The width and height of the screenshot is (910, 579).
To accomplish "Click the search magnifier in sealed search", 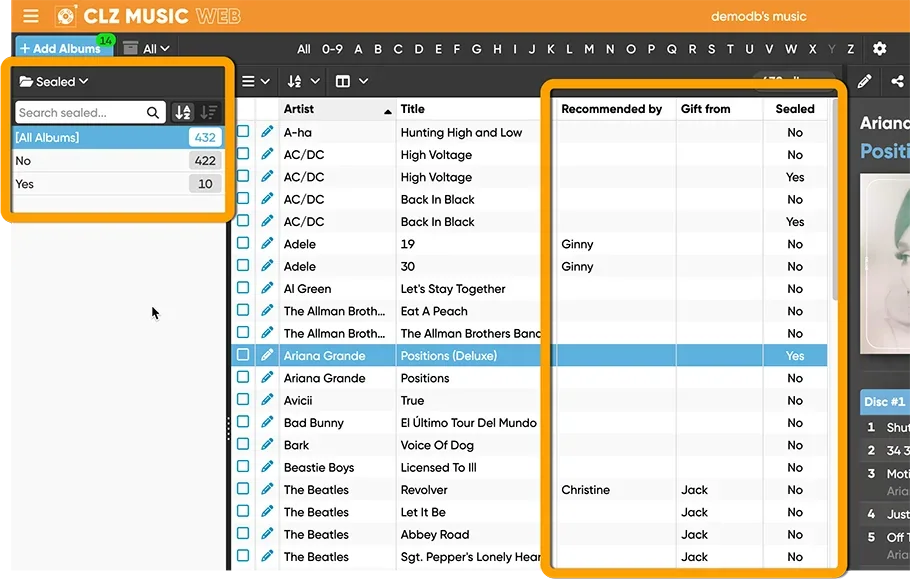I will click(x=153, y=113).
